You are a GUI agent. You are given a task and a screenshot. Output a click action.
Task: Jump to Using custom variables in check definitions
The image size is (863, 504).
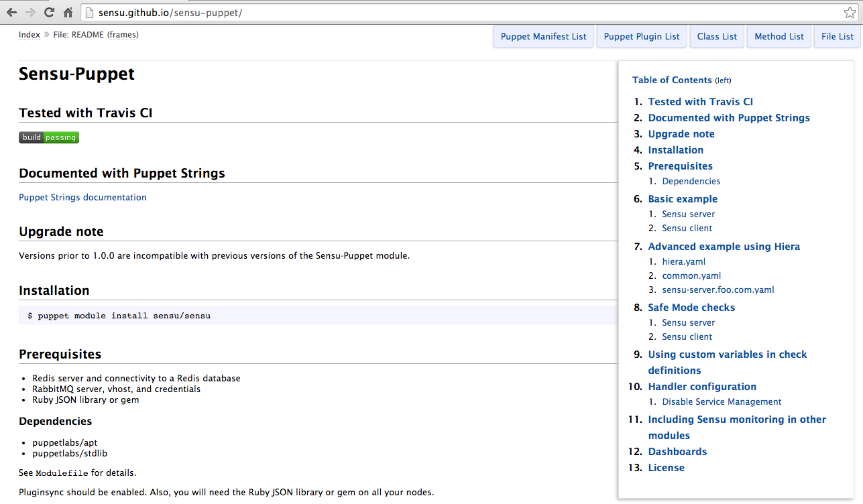[728, 363]
